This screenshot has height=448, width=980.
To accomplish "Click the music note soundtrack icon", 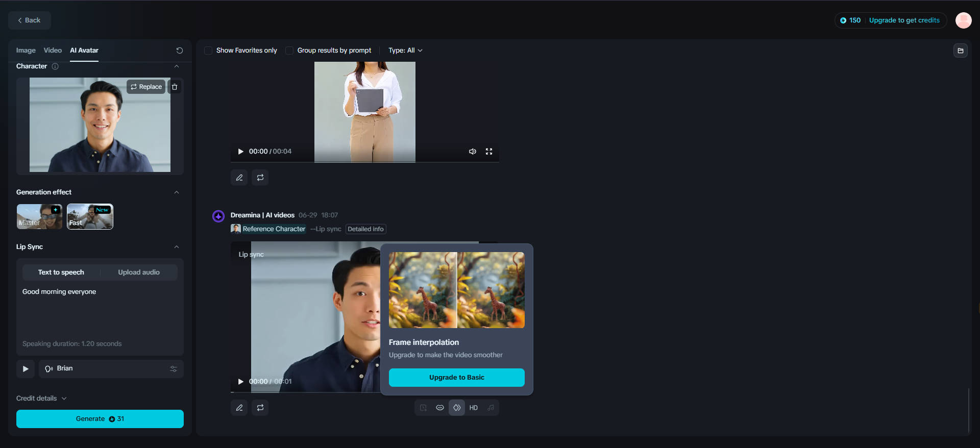I will [x=491, y=408].
